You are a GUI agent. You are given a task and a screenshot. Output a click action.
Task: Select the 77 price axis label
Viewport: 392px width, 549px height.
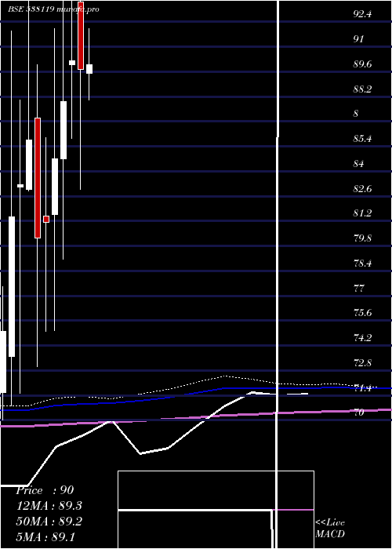point(358,288)
